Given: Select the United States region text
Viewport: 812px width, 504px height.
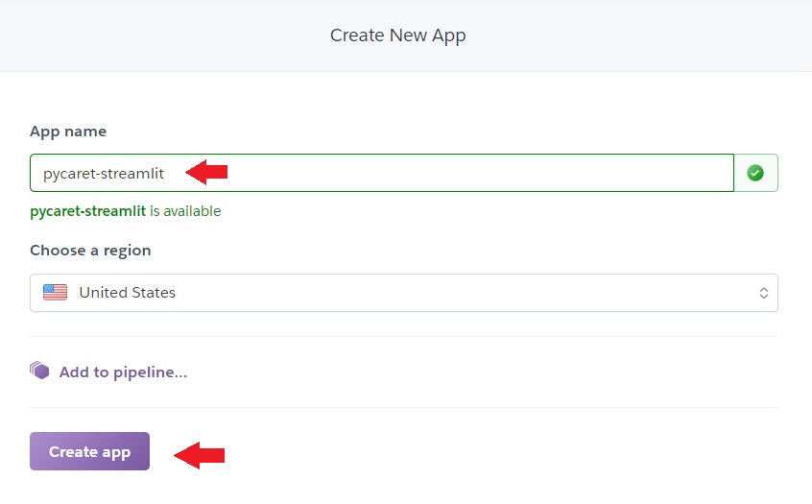Looking at the screenshot, I should (x=127, y=293).
